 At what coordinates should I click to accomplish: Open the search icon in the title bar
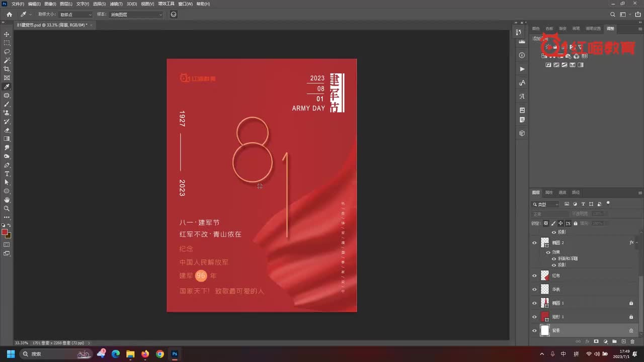click(x=612, y=15)
